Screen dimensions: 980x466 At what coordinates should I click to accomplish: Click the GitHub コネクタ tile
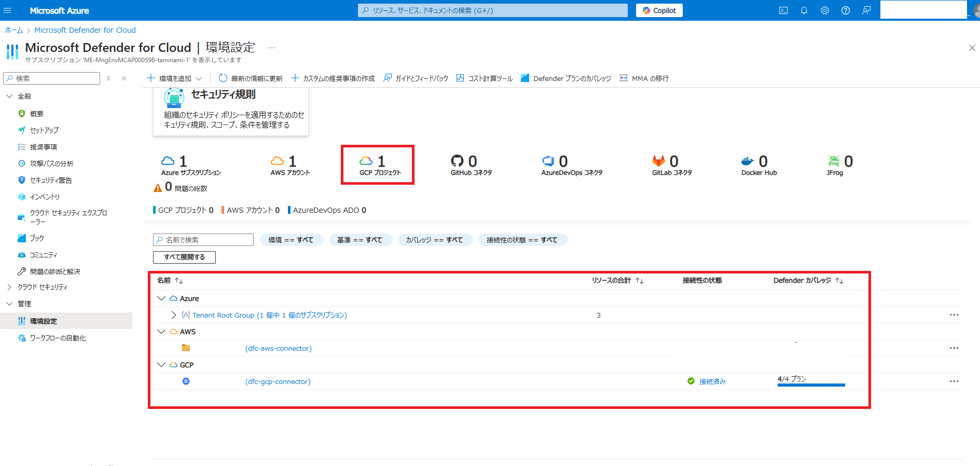click(471, 165)
